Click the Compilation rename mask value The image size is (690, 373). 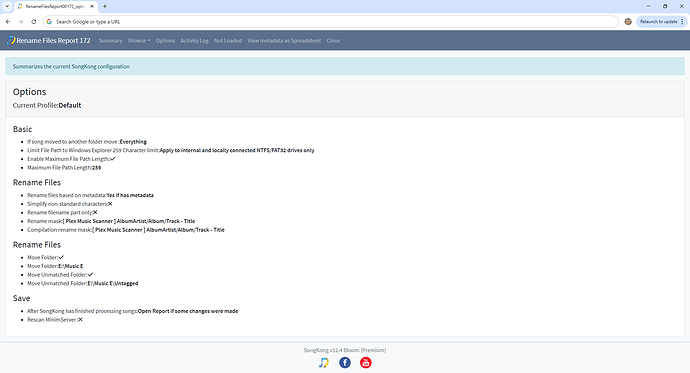click(158, 230)
